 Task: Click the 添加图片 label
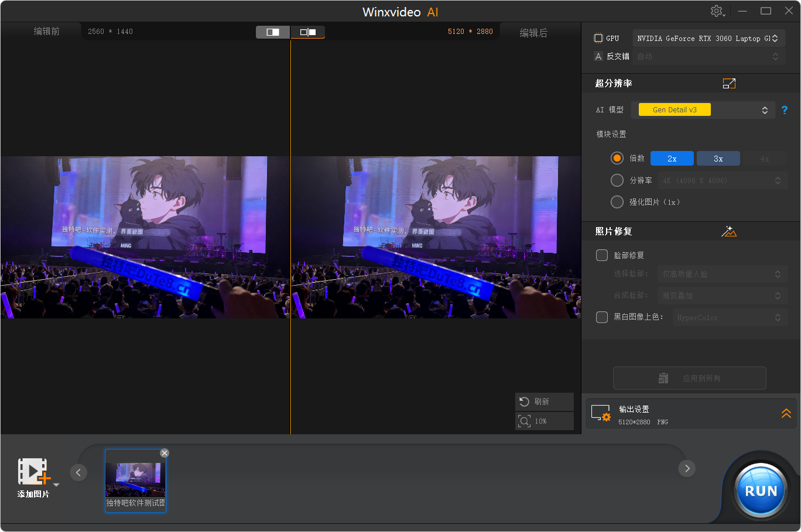pos(33,494)
